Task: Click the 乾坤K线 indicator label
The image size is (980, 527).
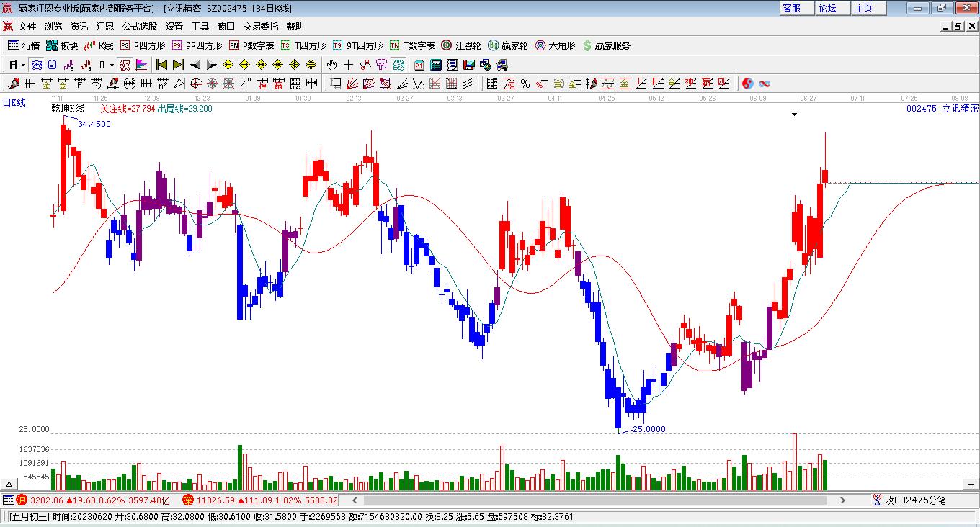Action: [68, 109]
